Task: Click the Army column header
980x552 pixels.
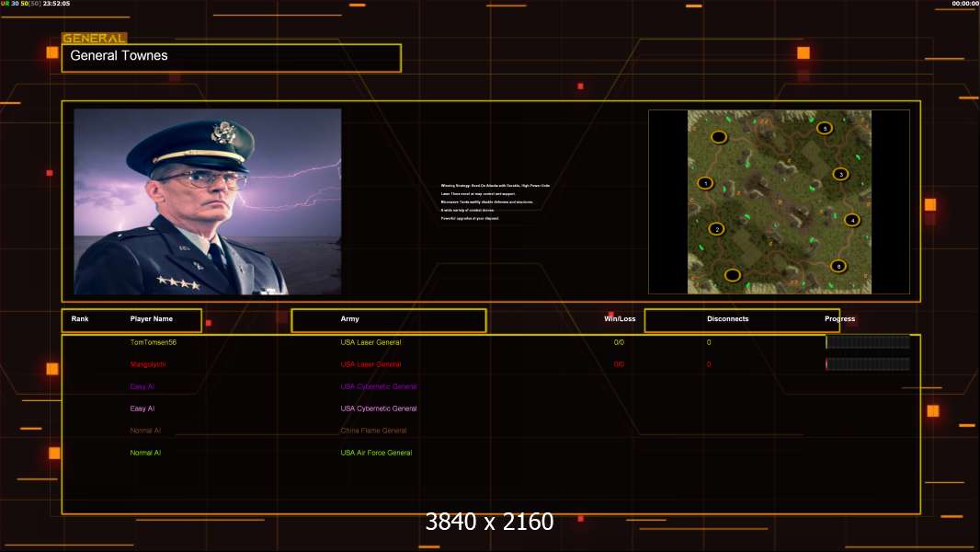Action: 350,319
